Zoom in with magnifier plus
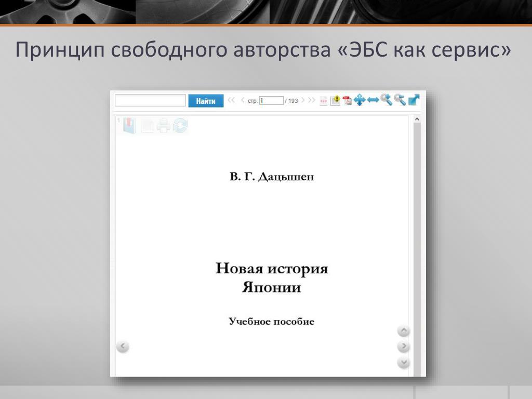Image resolution: width=532 pixels, height=399 pixels. (x=387, y=100)
